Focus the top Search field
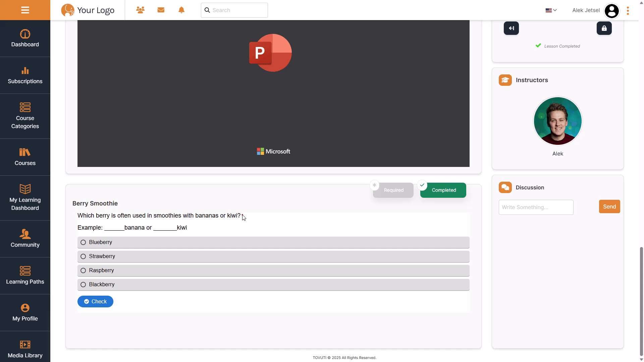Image resolution: width=644 pixels, height=362 pixels. tap(234, 10)
